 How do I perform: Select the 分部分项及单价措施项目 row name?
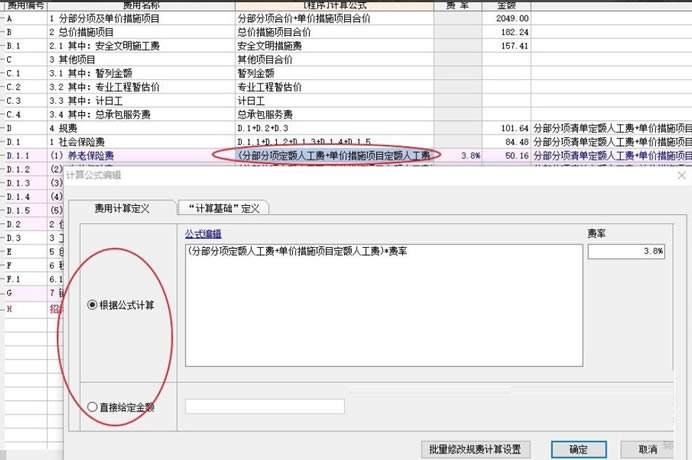tap(141, 19)
